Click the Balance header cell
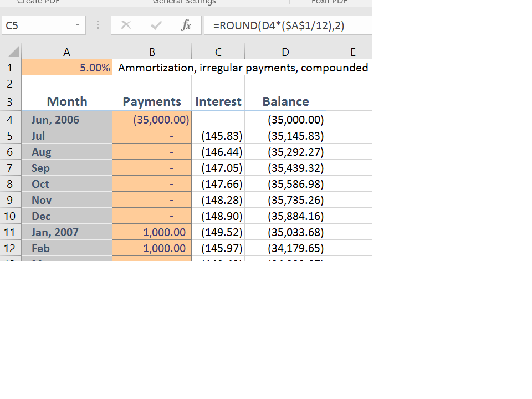The image size is (532, 399). pos(285,101)
